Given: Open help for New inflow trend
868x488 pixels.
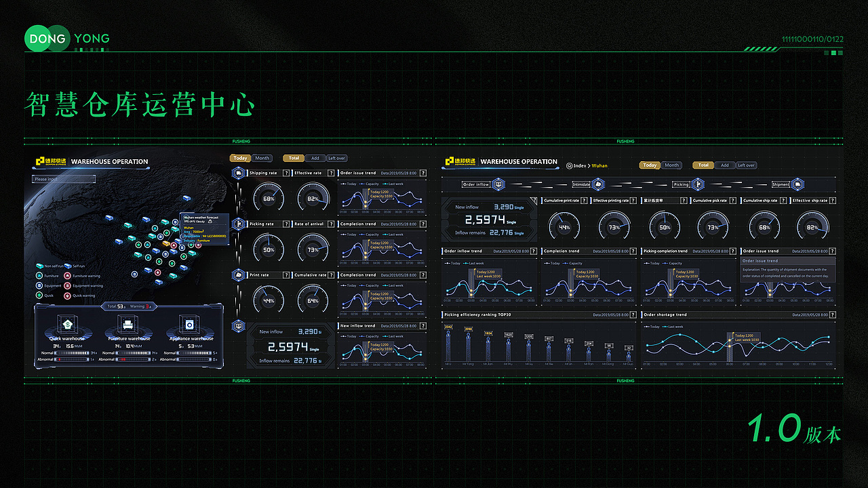Looking at the screenshot, I should [x=422, y=326].
